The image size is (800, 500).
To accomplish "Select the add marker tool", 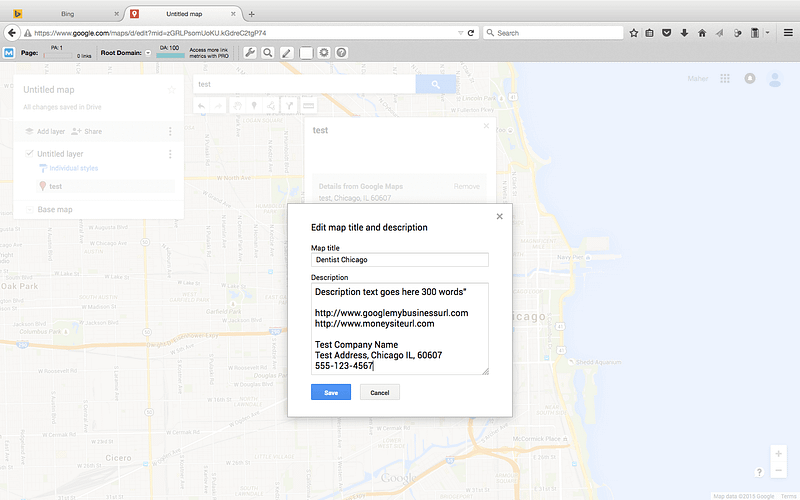I will coord(254,106).
